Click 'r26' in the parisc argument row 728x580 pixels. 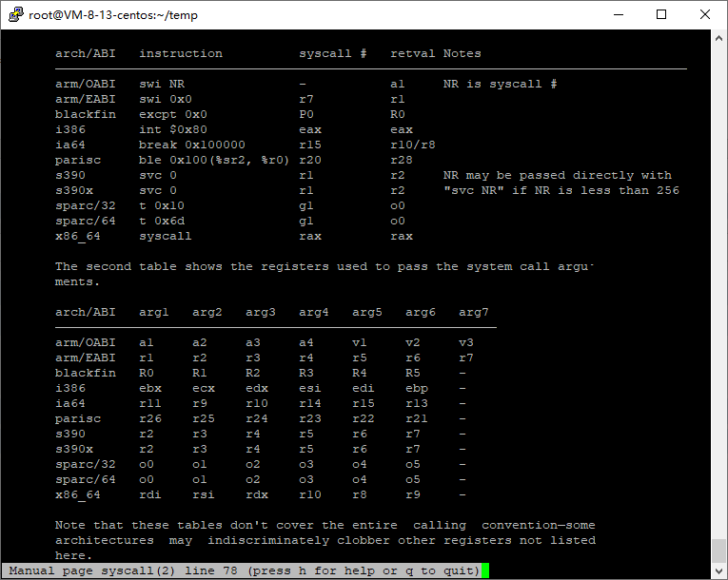coord(150,419)
